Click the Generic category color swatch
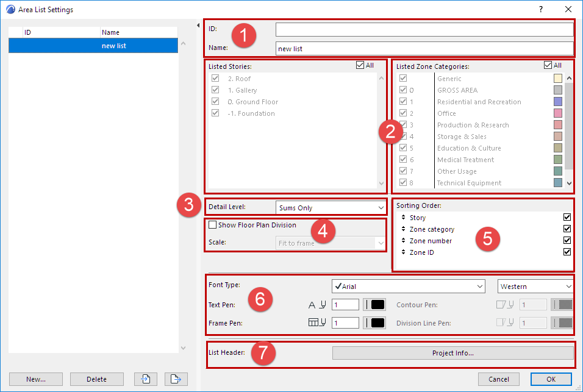This screenshot has width=583, height=392. [558, 78]
